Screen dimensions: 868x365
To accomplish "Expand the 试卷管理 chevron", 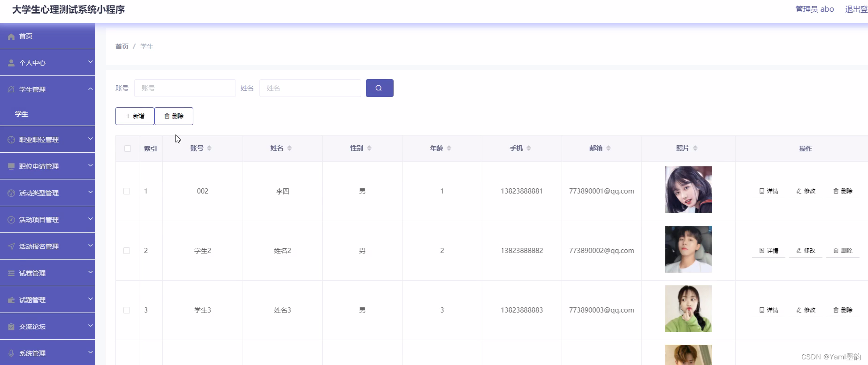I will [x=91, y=272].
